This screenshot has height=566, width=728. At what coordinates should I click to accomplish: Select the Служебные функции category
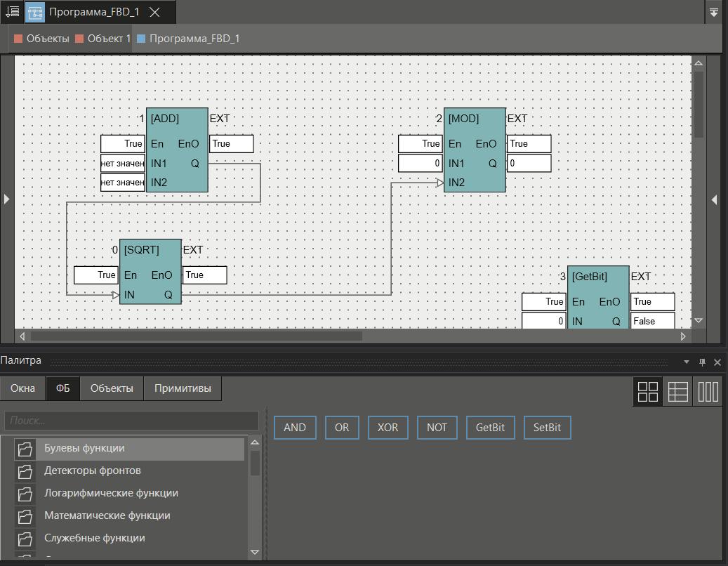tap(95, 538)
